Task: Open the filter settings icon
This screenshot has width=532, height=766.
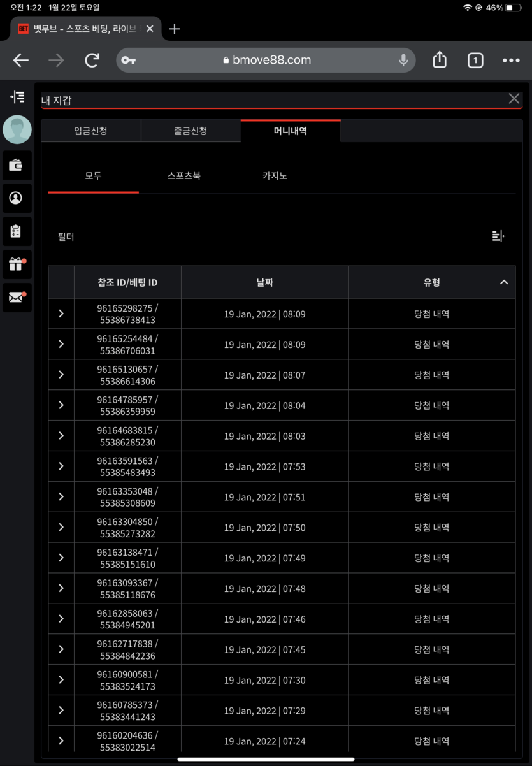Action: click(498, 236)
